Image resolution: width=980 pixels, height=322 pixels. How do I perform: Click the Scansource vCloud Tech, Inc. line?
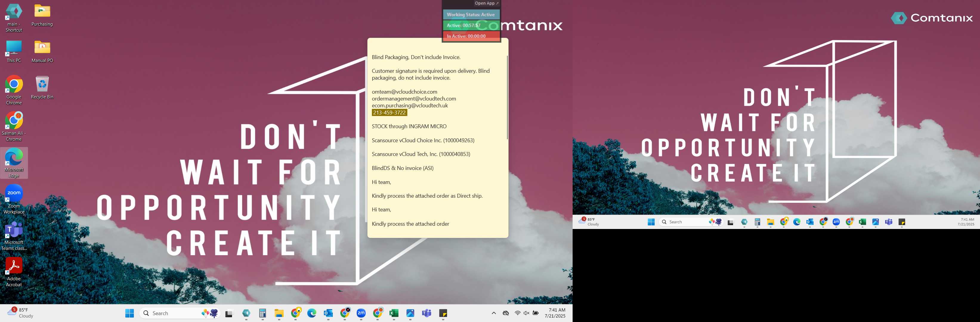[421, 154]
